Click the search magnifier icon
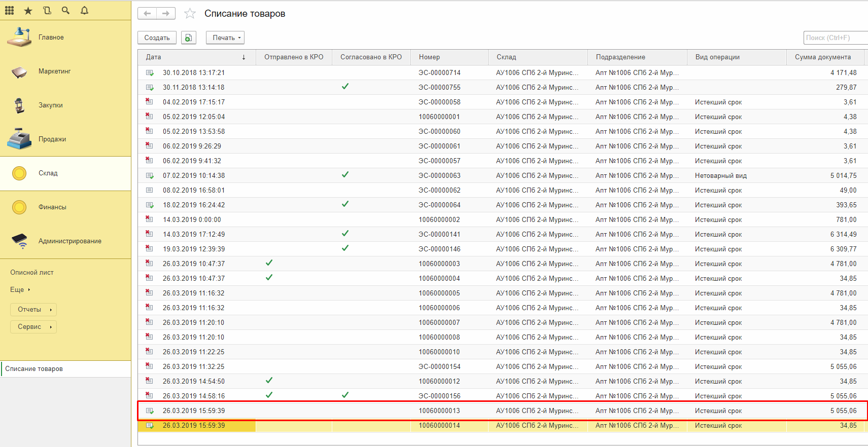Viewport: 868px width, 447px height. pos(65,10)
